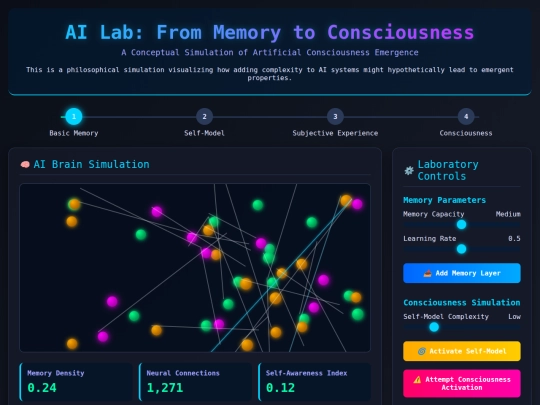
Task: Click the 'AI Lab: From Memory to Consciousness' title
Action: click(270, 32)
